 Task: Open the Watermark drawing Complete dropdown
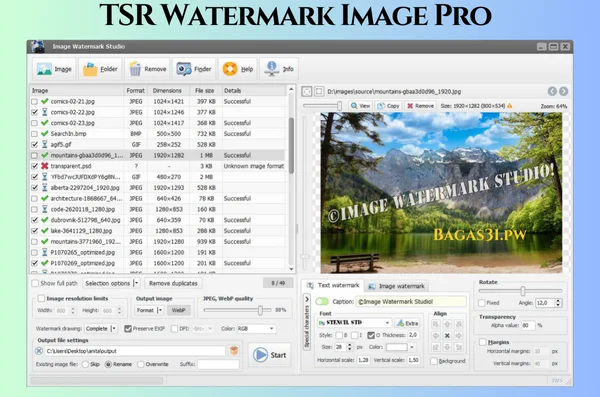pyautogui.click(x=101, y=328)
